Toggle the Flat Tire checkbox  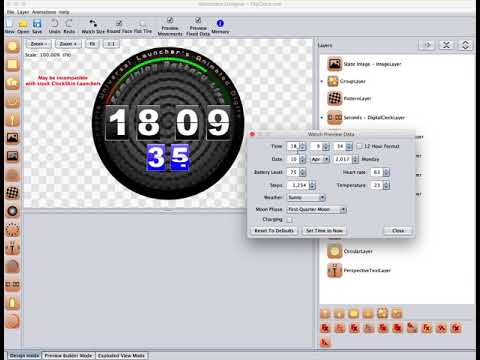point(143,23)
